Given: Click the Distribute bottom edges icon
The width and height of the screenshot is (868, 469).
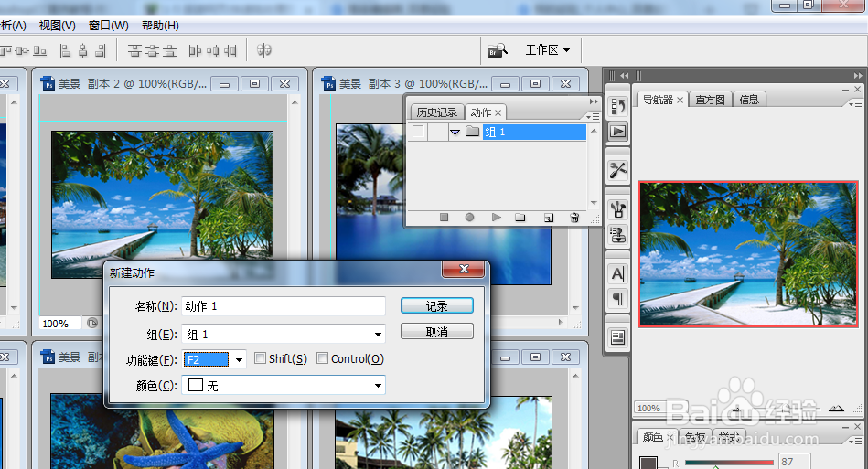Looking at the screenshot, I should (x=169, y=51).
